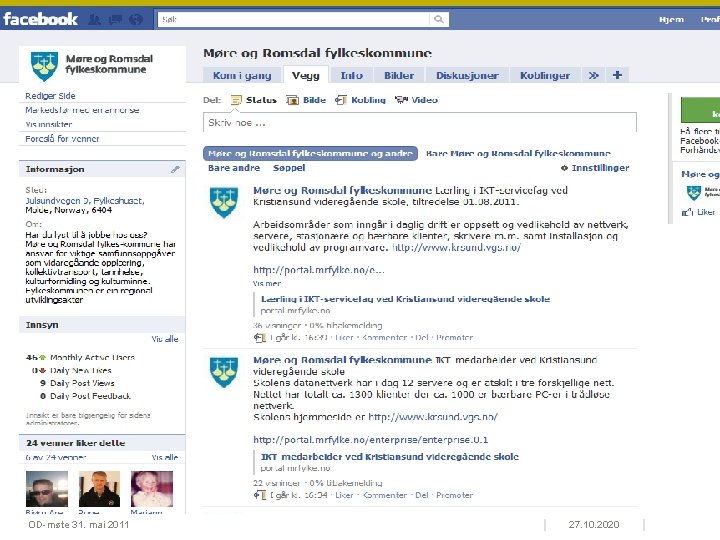Click Vis alle under 24 venner liker dette

[x=165, y=457]
